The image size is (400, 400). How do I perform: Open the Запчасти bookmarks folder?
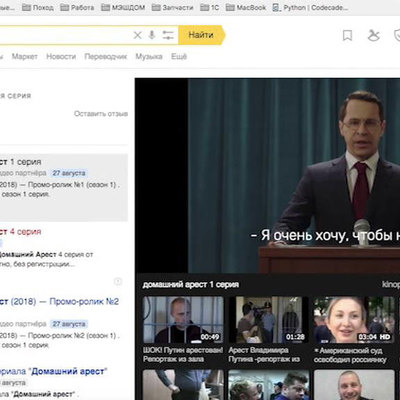click(172, 7)
